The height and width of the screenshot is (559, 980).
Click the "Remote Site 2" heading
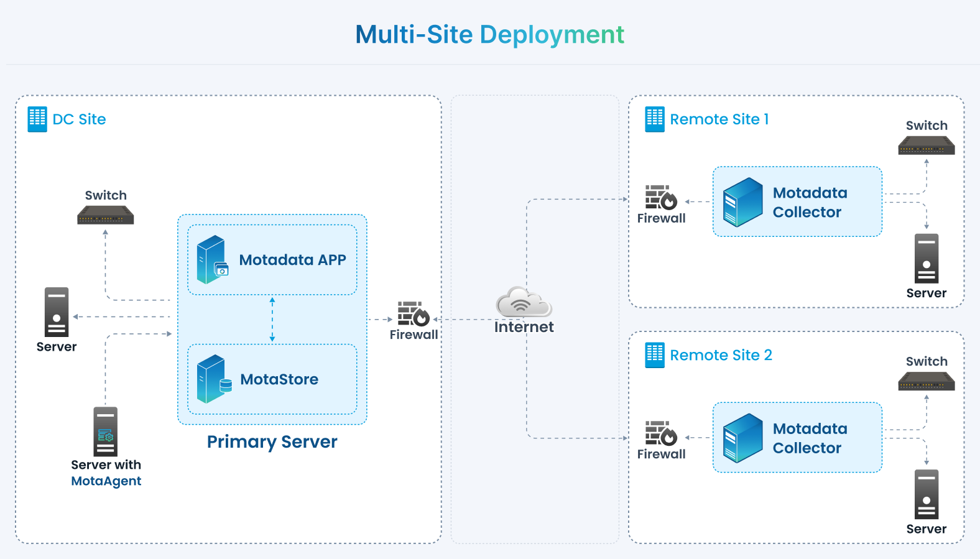(721, 355)
